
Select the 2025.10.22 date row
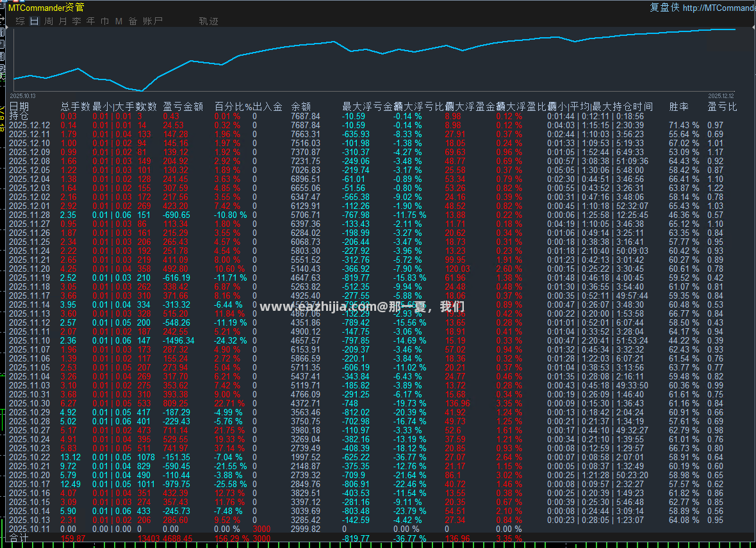[x=29, y=458]
